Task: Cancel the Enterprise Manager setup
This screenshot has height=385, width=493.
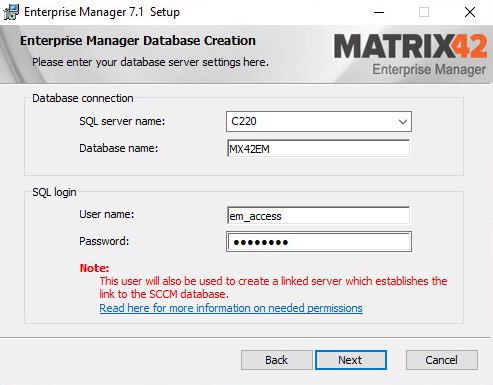Action: tap(441, 360)
